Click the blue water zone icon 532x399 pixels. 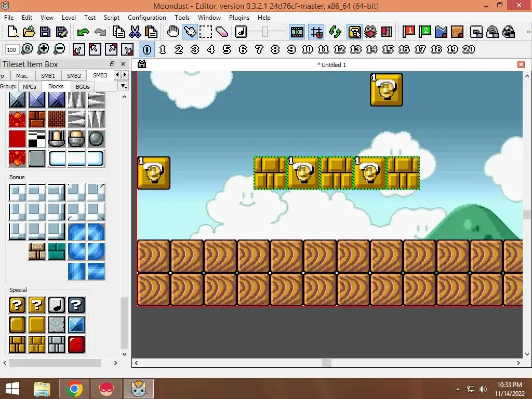point(441,32)
